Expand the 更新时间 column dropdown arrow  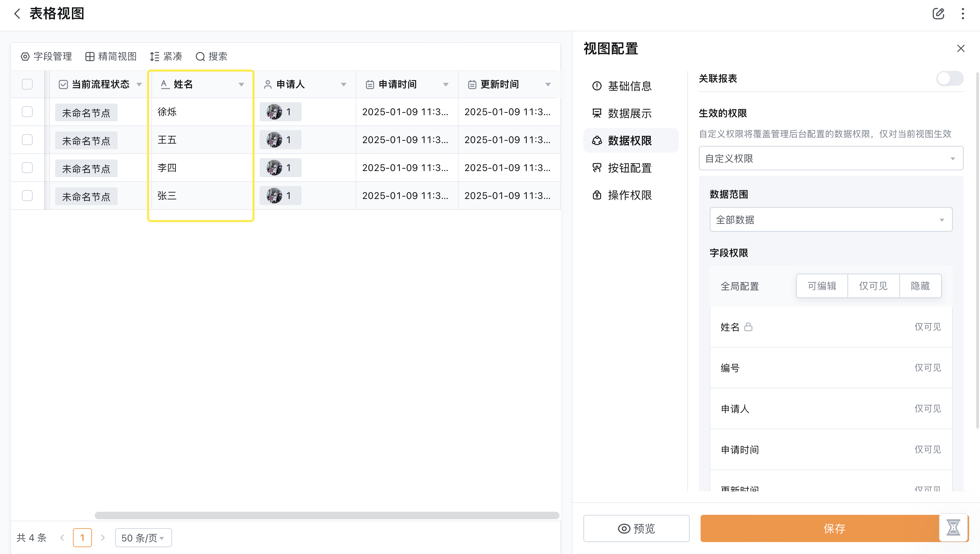[x=548, y=85]
